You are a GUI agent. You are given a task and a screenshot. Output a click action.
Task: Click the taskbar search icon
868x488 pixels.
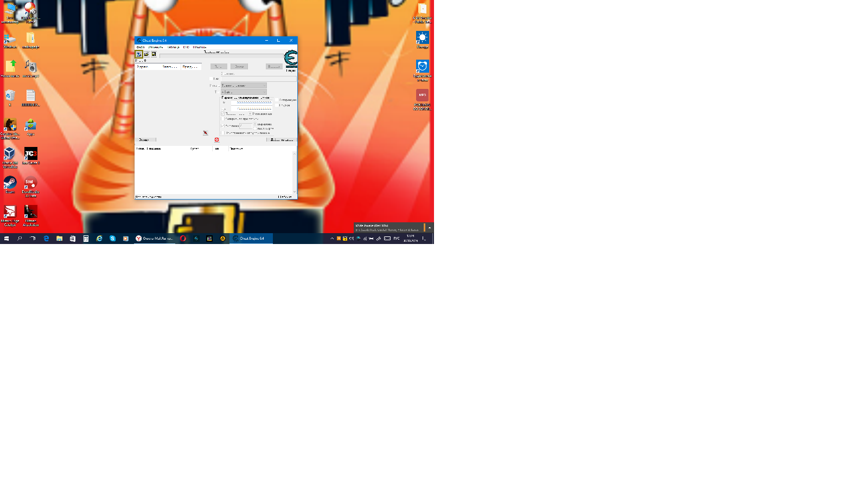(20, 238)
